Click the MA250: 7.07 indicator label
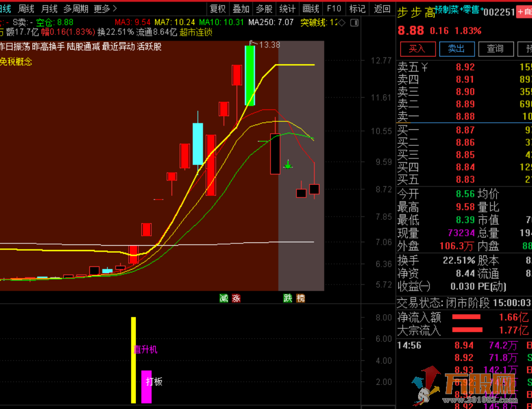This screenshot has height=409, width=532. click(x=271, y=22)
